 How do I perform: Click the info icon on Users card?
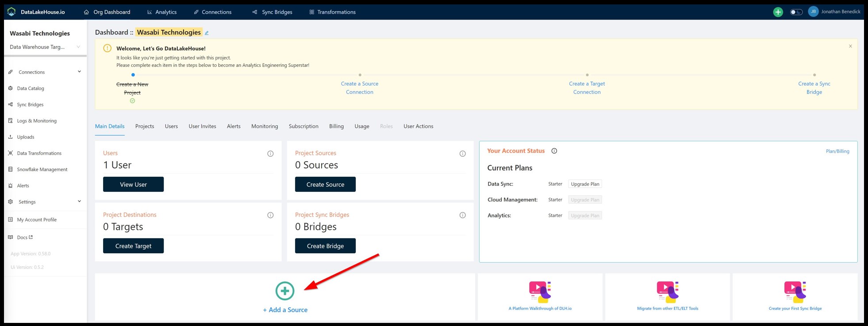pyautogui.click(x=270, y=154)
